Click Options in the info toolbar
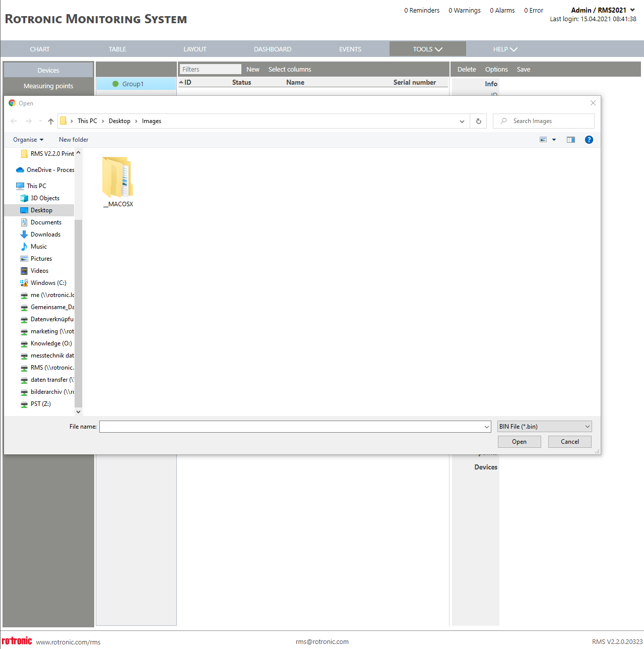The height and width of the screenshot is (649, 644). [496, 70]
